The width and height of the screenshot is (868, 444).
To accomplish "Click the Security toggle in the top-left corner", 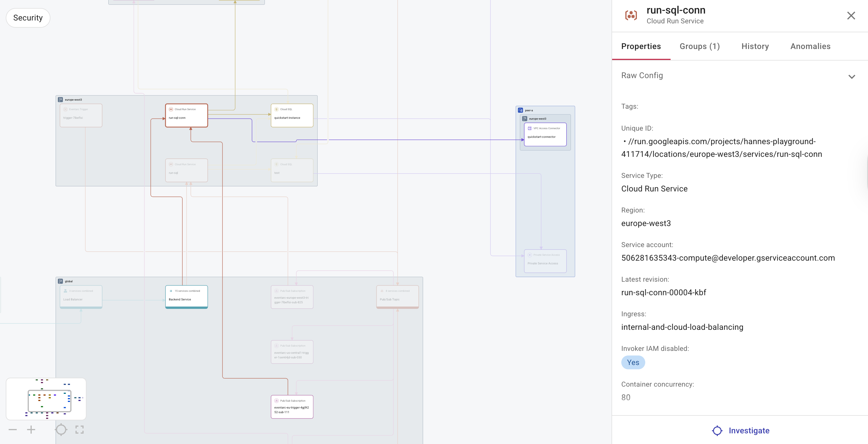I will [28, 18].
